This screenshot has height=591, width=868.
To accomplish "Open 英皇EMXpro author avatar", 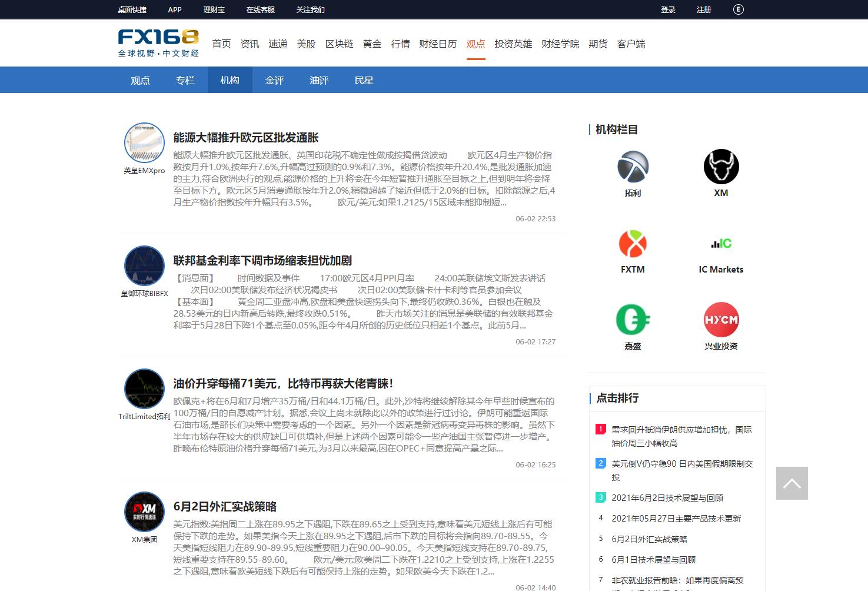I will pos(144,142).
